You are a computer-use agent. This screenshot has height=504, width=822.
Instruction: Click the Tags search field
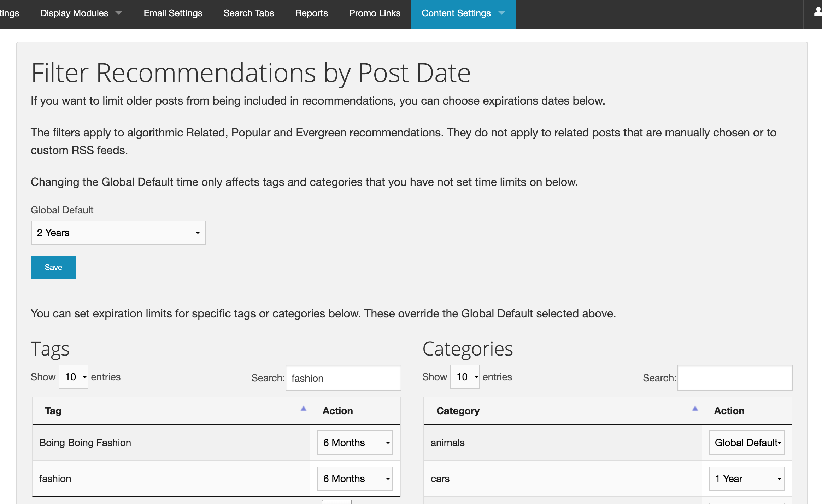coord(343,378)
